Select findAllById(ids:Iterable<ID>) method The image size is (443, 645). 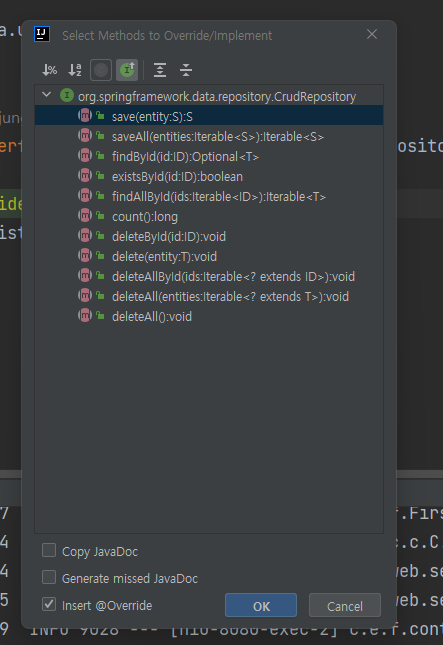(x=209, y=197)
